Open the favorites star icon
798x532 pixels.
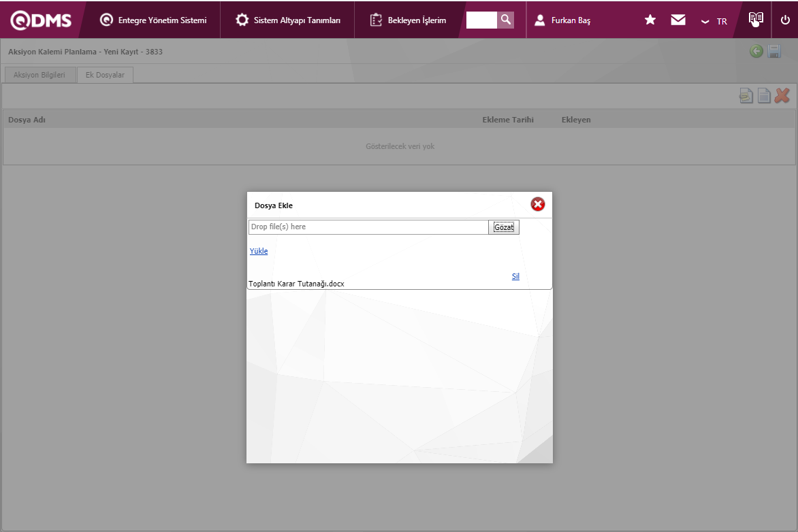650,20
